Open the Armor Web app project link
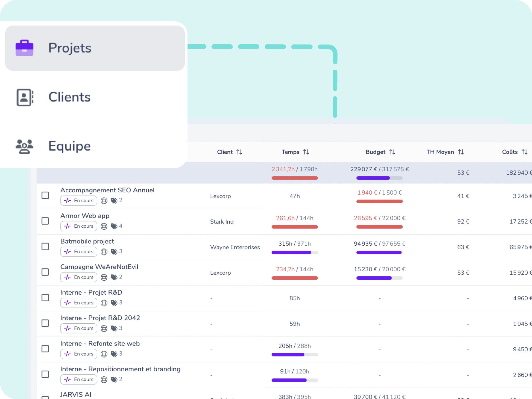Screen dimensions: 532x399 point(85,216)
